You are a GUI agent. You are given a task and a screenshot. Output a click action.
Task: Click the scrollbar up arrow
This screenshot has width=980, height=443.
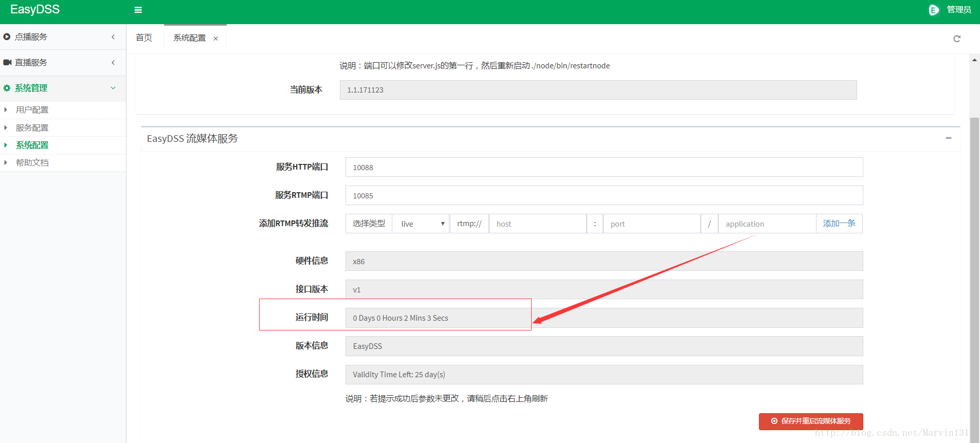pyautogui.click(x=974, y=60)
